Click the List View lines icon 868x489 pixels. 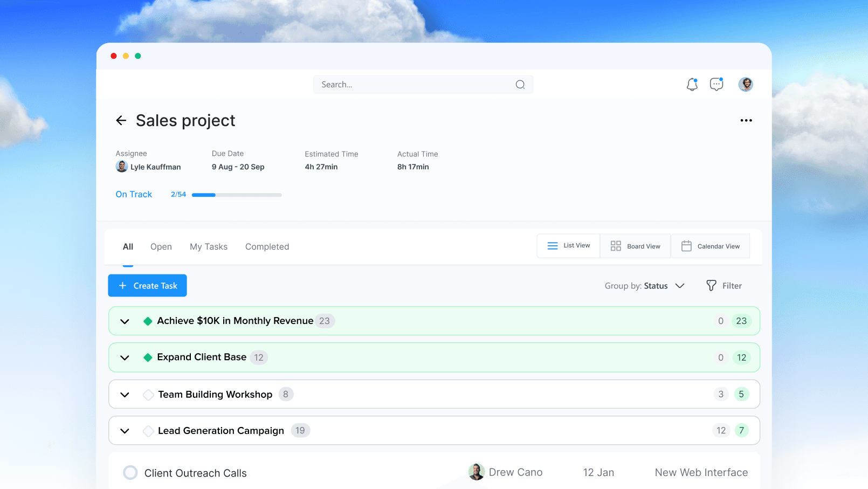point(553,246)
